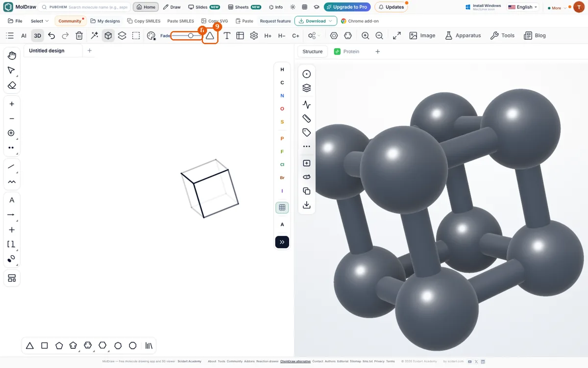This screenshot has width=588, height=368.
Task: Open the ChemDraw alternative footer link
Action: point(295,361)
